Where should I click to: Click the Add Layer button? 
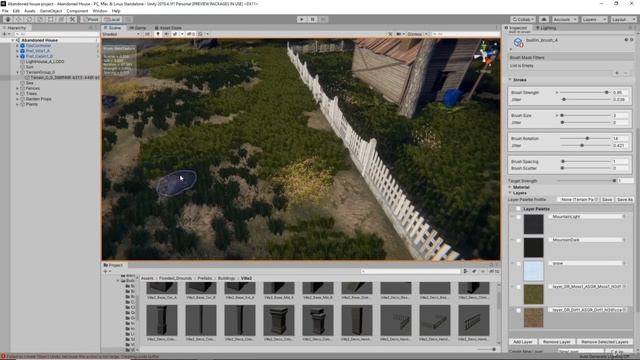[522, 342]
